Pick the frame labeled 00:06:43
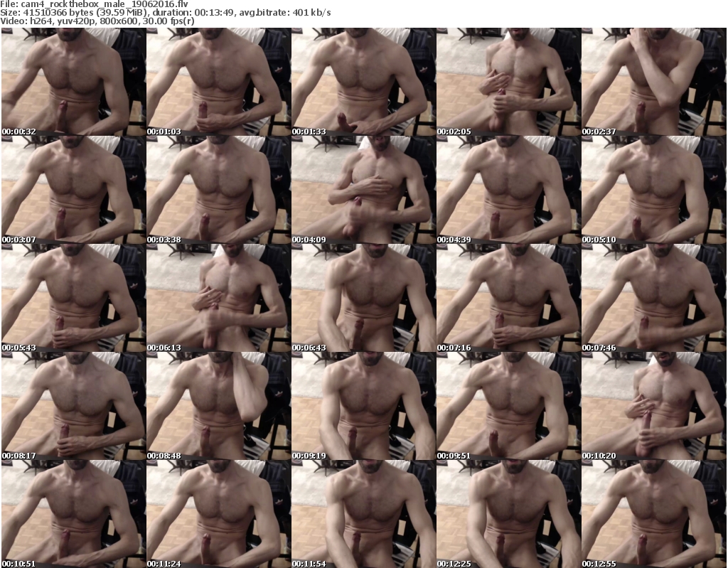728x568 pixels. tap(363, 298)
